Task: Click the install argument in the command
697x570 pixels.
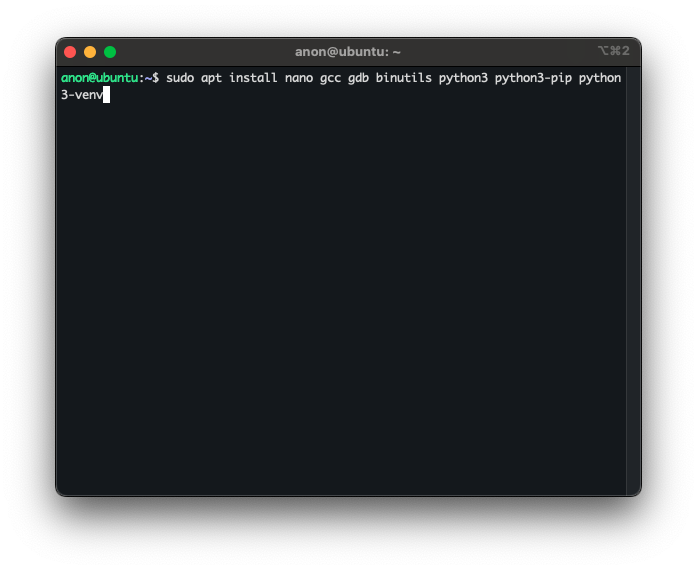Action: (253, 78)
